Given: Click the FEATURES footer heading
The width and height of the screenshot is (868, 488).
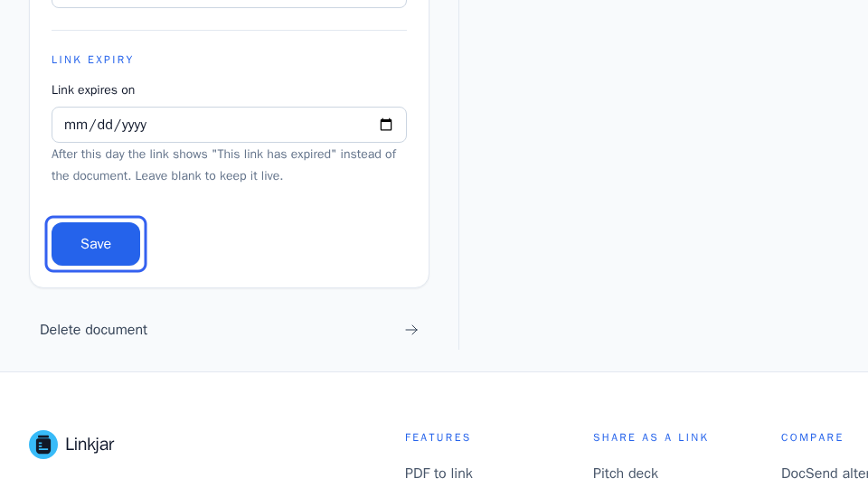Looking at the screenshot, I should coord(438,437).
